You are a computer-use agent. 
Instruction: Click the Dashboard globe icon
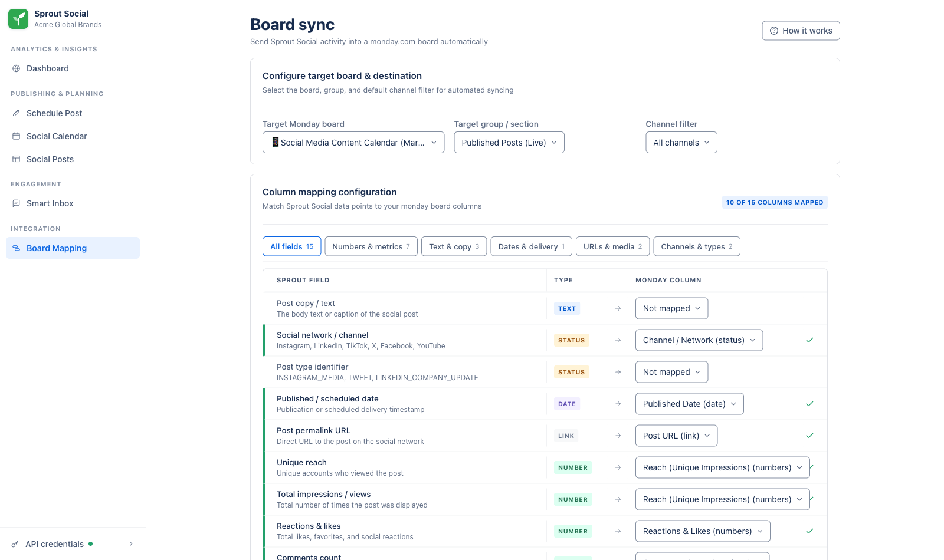(17, 68)
